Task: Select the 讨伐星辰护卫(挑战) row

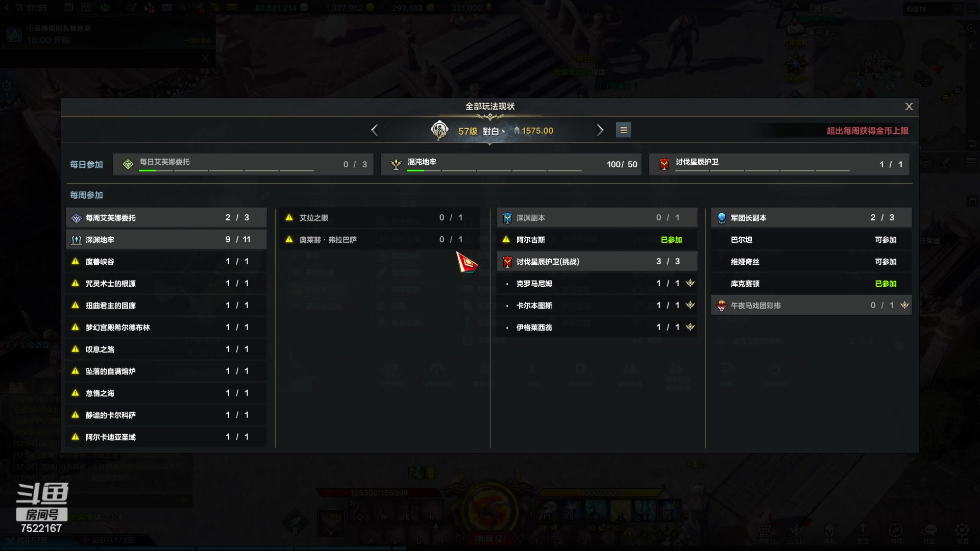Action: [x=597, y=261]
